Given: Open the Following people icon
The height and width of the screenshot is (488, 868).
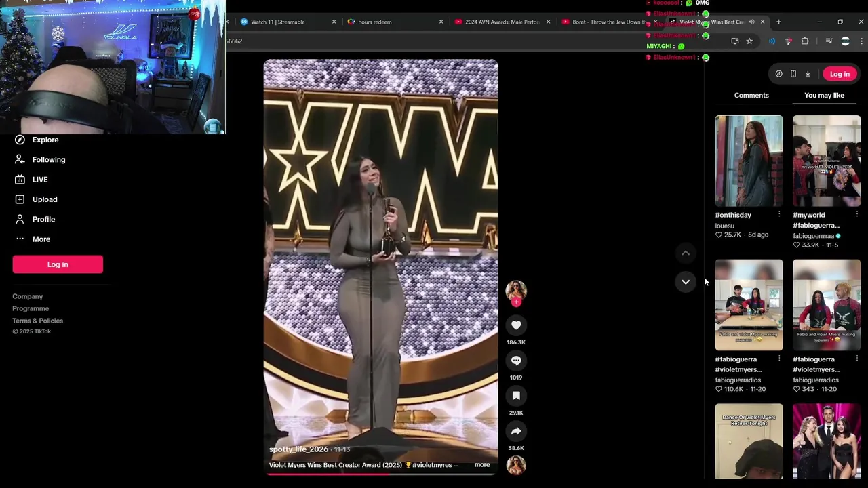Looking at the screenshot, I should pyautogui.click(x=20, y=159).
